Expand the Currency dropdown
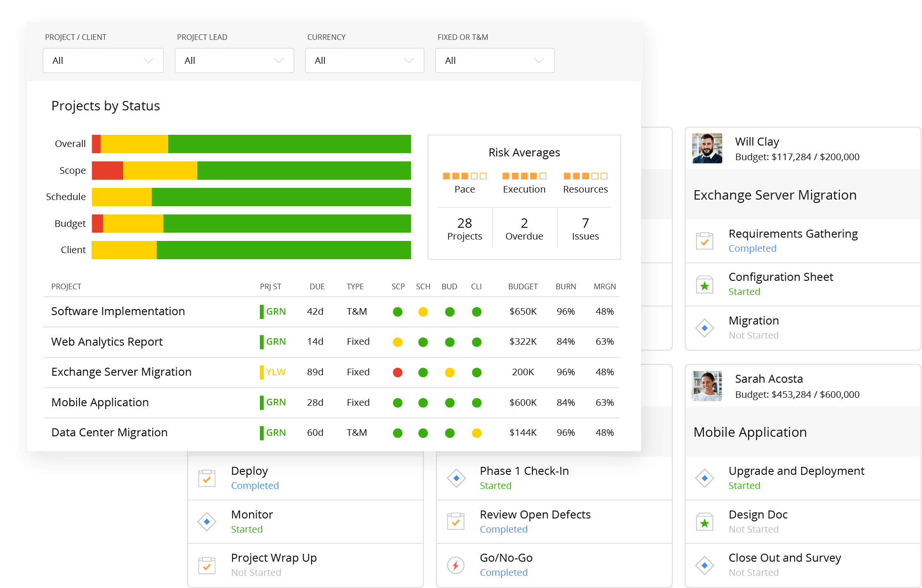 [365, 60]
